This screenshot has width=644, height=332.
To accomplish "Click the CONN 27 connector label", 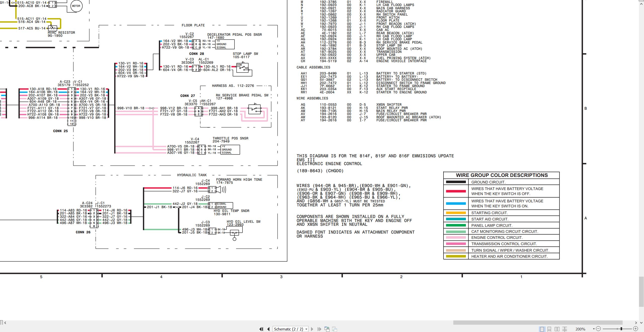I will [x=188, y=96].
